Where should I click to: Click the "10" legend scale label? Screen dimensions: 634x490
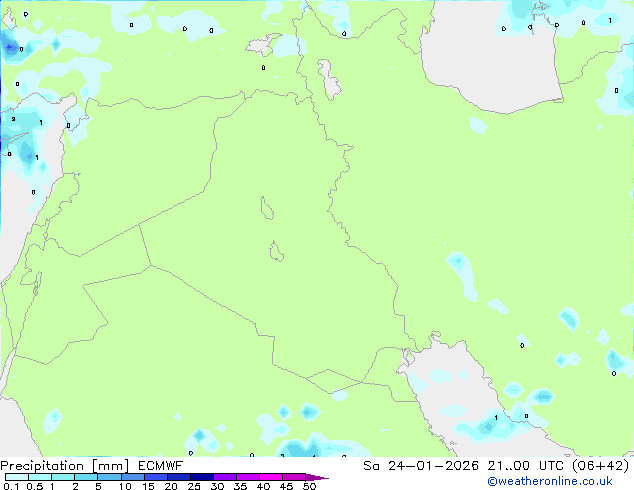coord(125,486)
